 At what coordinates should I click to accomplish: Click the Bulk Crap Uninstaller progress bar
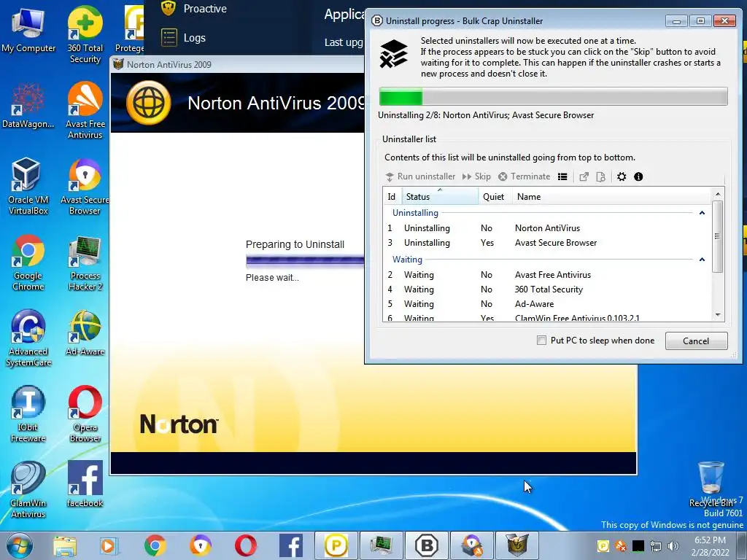[553, 97]
